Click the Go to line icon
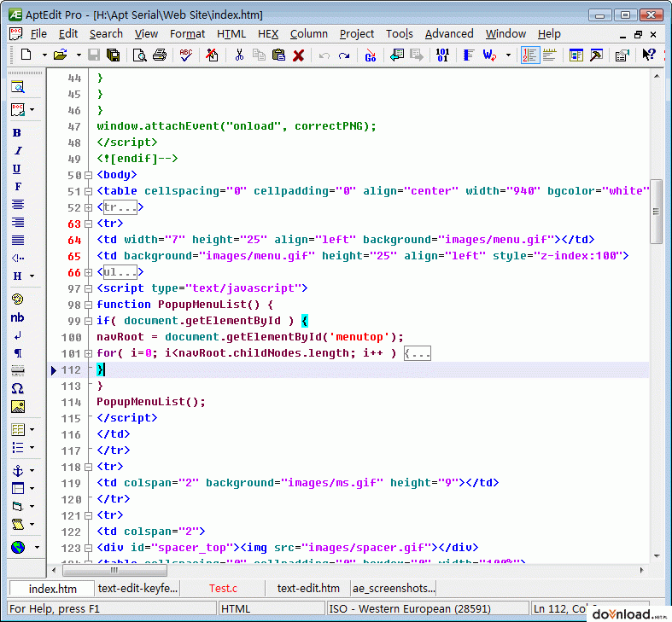The height and width of the screenshot is (622, 672). (371, 55)
